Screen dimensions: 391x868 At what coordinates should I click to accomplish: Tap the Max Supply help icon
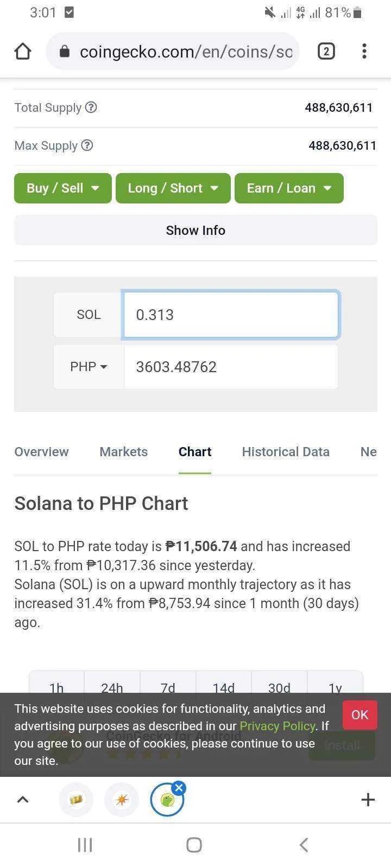coord(87,145)
